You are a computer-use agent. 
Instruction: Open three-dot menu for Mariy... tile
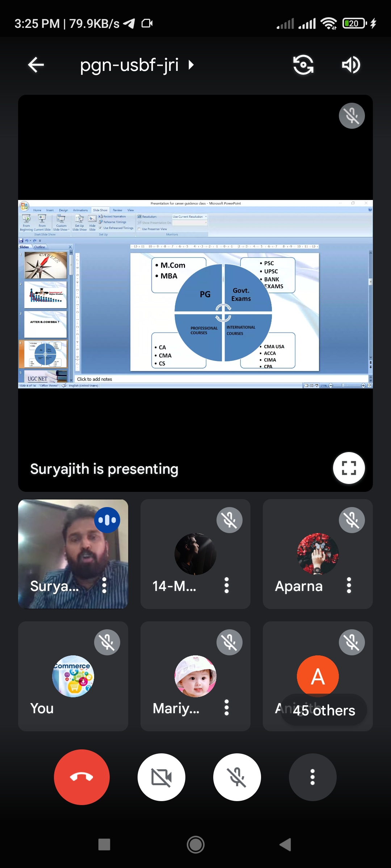pos(227,707)
